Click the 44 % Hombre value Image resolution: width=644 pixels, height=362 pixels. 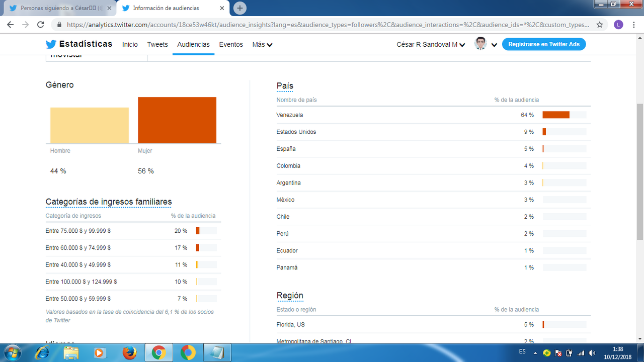pyautogui.click(x=58, y=171)
